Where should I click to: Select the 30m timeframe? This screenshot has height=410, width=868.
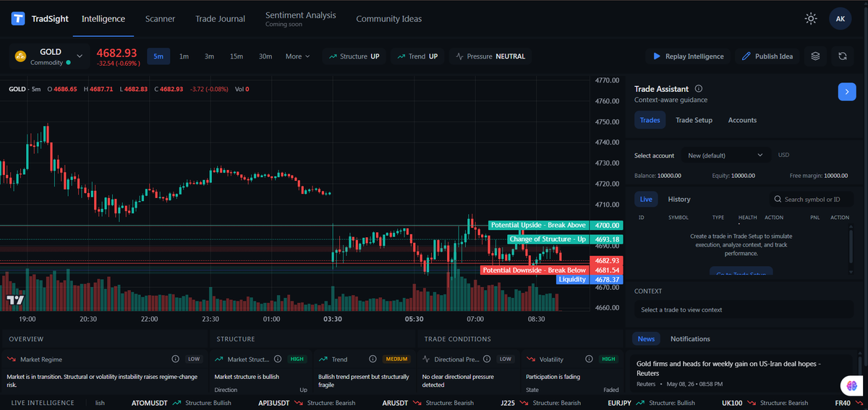coord(265,56)
